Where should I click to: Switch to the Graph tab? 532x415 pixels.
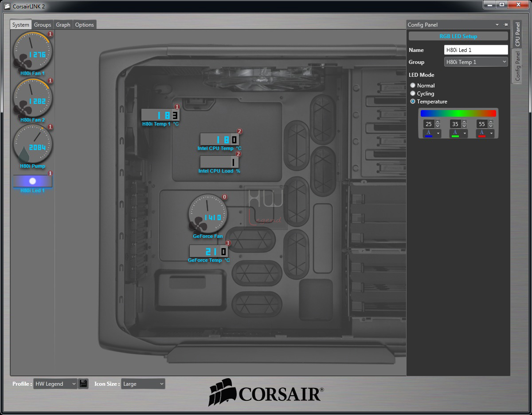tap(63, 25)
